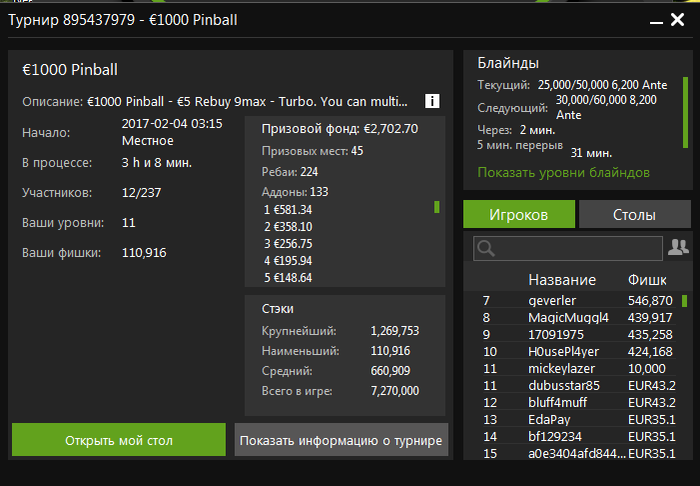Image resolution: width=700 pixels, height=486 pixels.
Task: Open the Показать уровни блайндов link
Action: 563,172
